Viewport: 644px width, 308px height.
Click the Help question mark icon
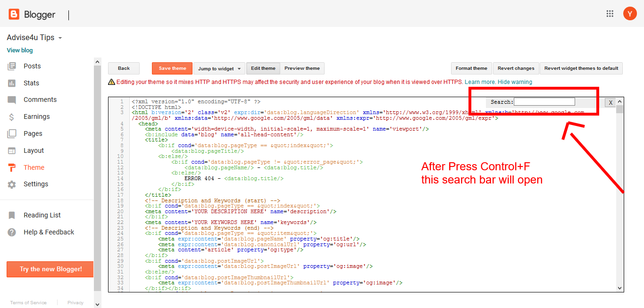coord(12,232)
